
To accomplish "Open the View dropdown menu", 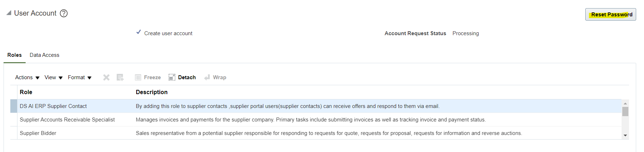I will pyautogui.click(x=53, y=77).
